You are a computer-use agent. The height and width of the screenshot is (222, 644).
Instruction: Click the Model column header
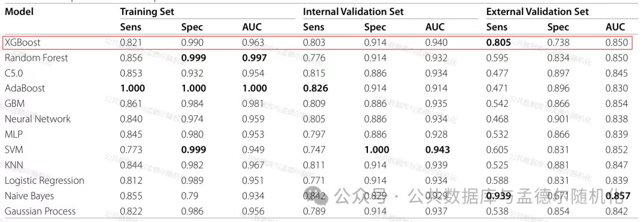point(19,11)
